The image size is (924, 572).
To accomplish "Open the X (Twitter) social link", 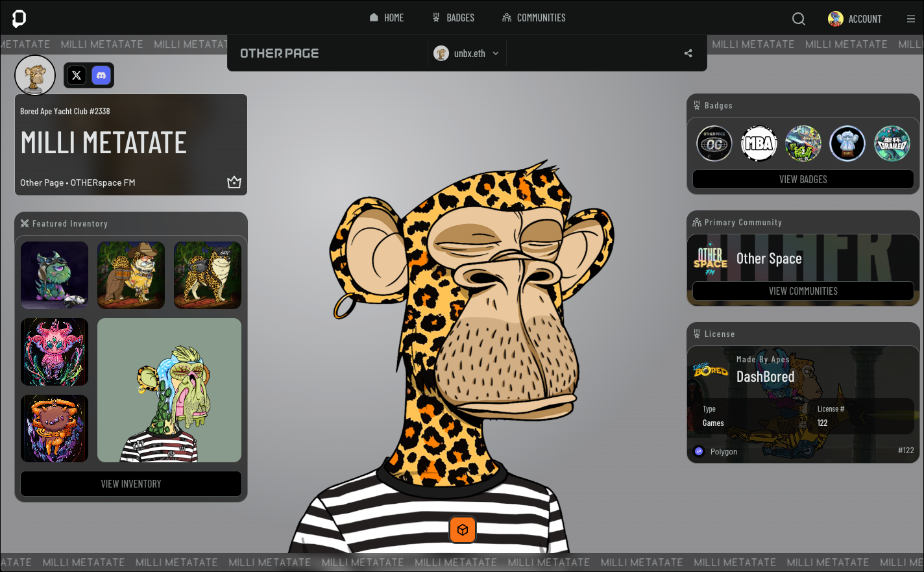I will tap(77, 75).
